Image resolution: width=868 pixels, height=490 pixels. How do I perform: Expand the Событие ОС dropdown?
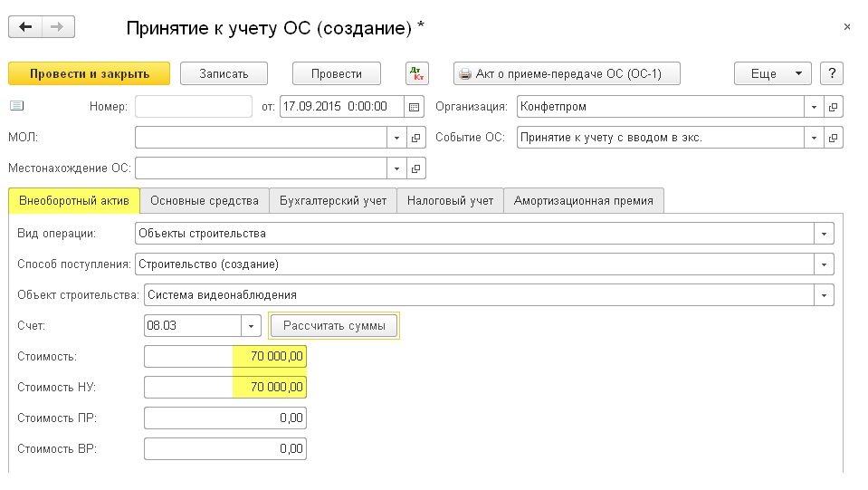tap(814, 138)
